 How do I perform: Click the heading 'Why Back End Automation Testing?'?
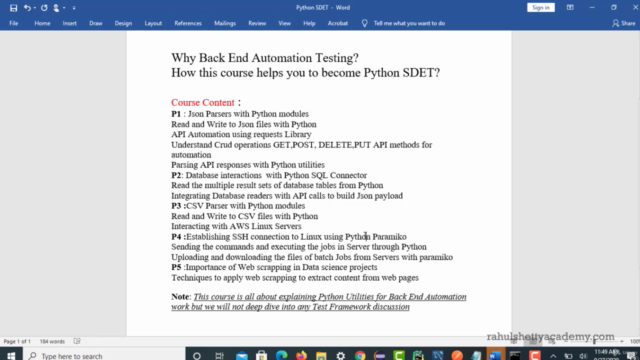(264, 58)
